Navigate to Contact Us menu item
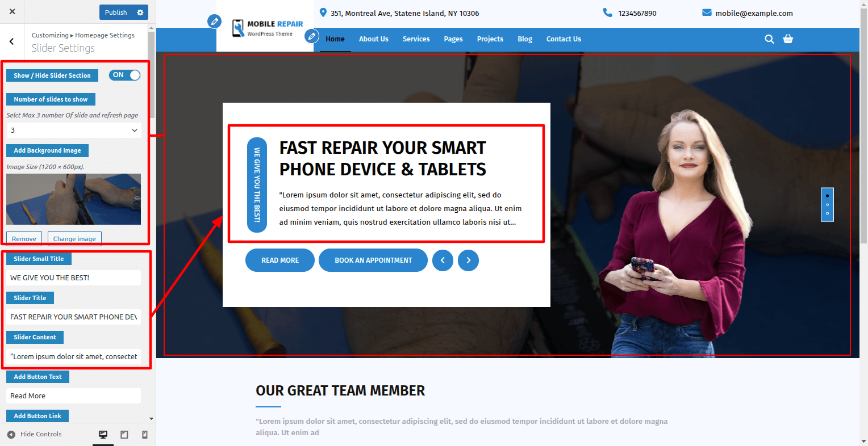Viewport: 868px width, 446px height. click(564, 39)
